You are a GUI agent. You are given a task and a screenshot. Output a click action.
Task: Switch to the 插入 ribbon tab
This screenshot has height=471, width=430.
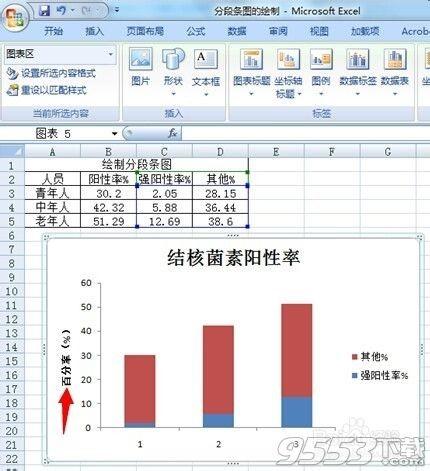tap(95, 31)
